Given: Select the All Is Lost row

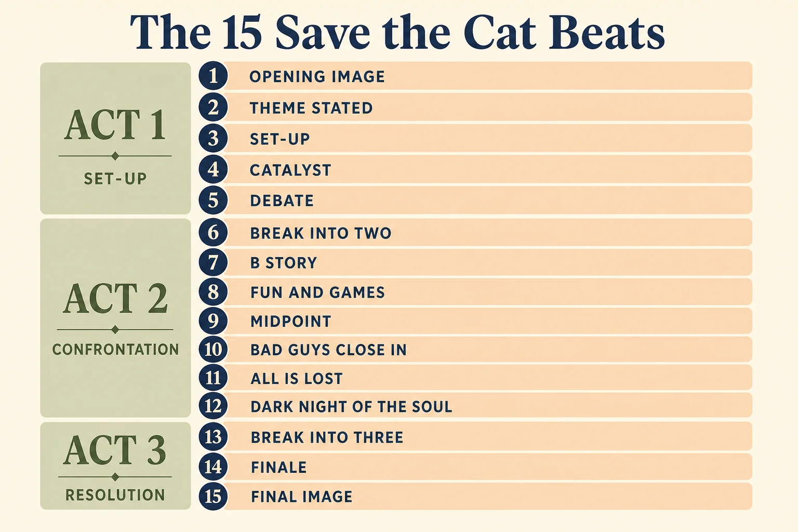Looking at the screenshot, I should point(475,378).
